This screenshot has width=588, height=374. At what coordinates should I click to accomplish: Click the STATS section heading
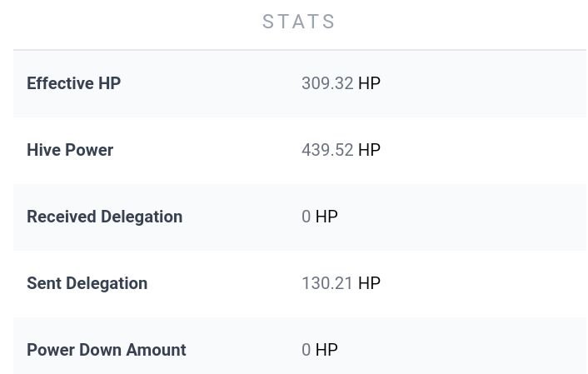[x=298, y=22]
